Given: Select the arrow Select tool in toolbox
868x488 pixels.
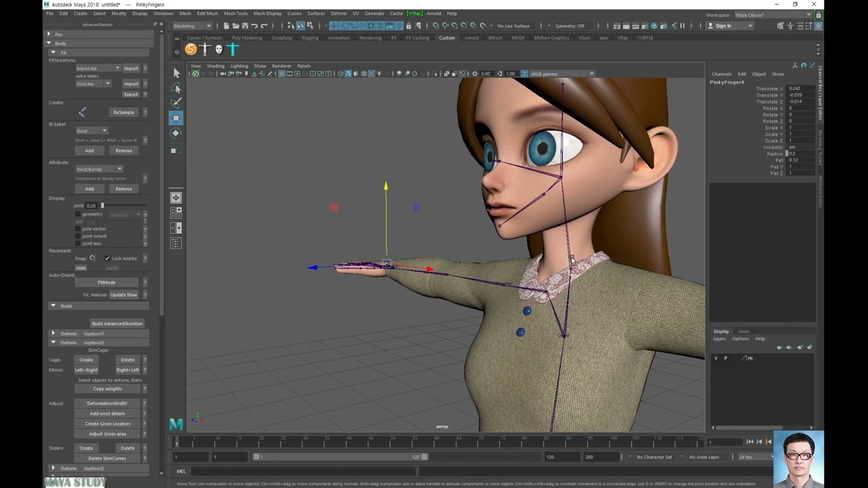Looking at the screenshot, I should (176, 73).
